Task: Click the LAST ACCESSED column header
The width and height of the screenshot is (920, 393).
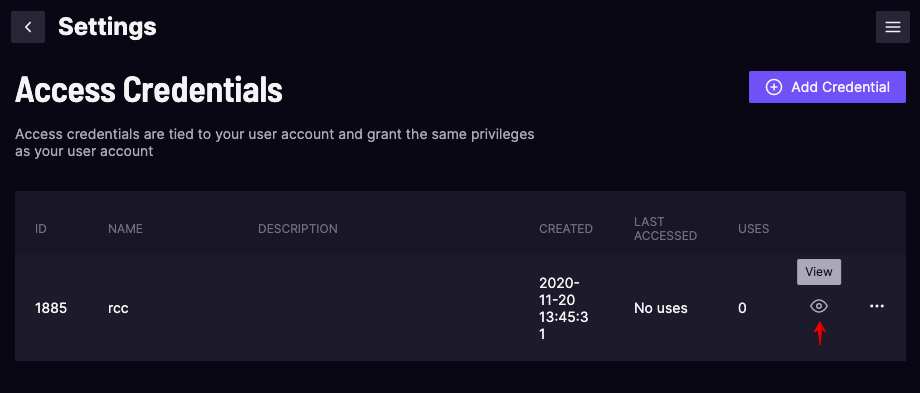Action: tap(665, 229)
